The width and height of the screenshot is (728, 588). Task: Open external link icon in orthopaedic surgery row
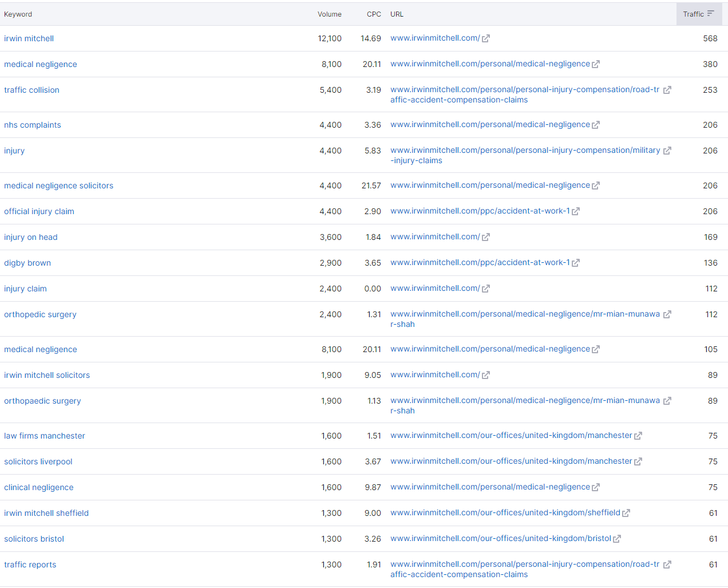pos(667,401)
